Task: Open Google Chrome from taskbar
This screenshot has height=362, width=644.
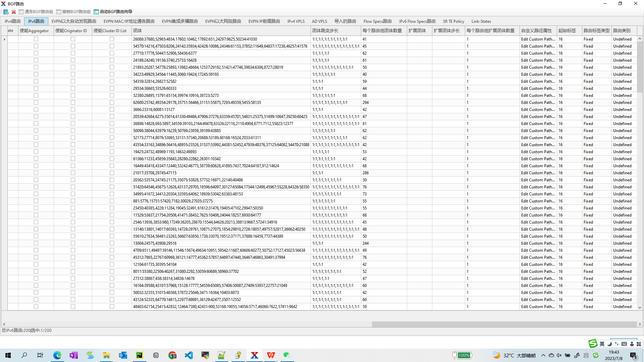Action: tap(172, 355)
